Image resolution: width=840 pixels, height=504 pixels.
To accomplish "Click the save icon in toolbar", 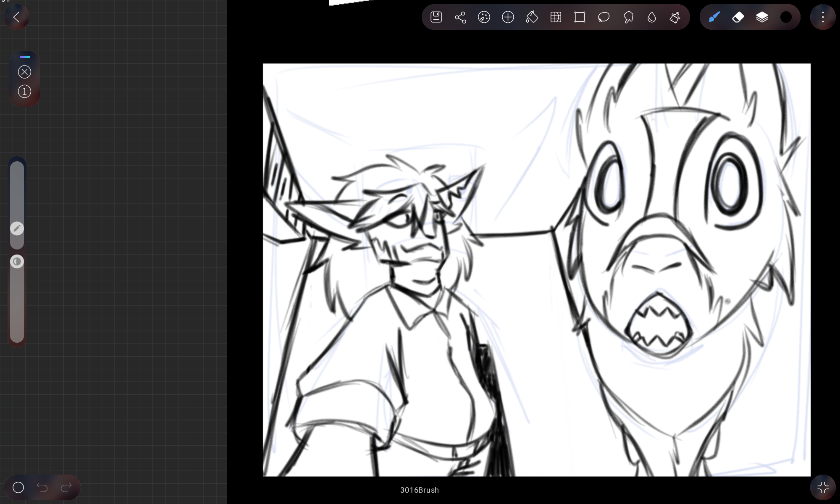I will 436,17.
